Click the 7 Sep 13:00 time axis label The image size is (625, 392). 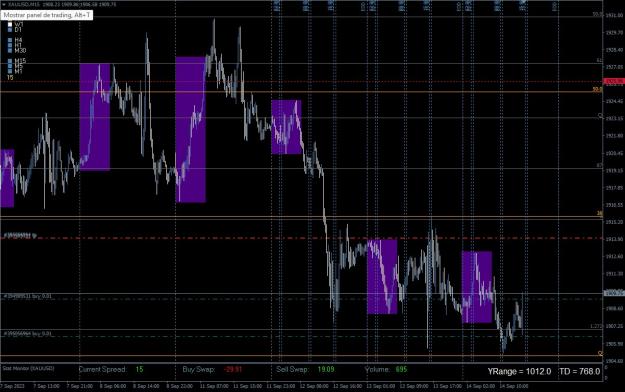(x=47, y=386)
